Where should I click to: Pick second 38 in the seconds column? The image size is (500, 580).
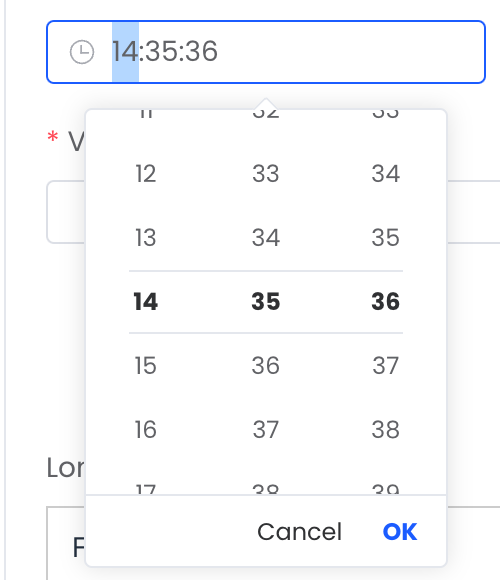click(x=385, y=429)
